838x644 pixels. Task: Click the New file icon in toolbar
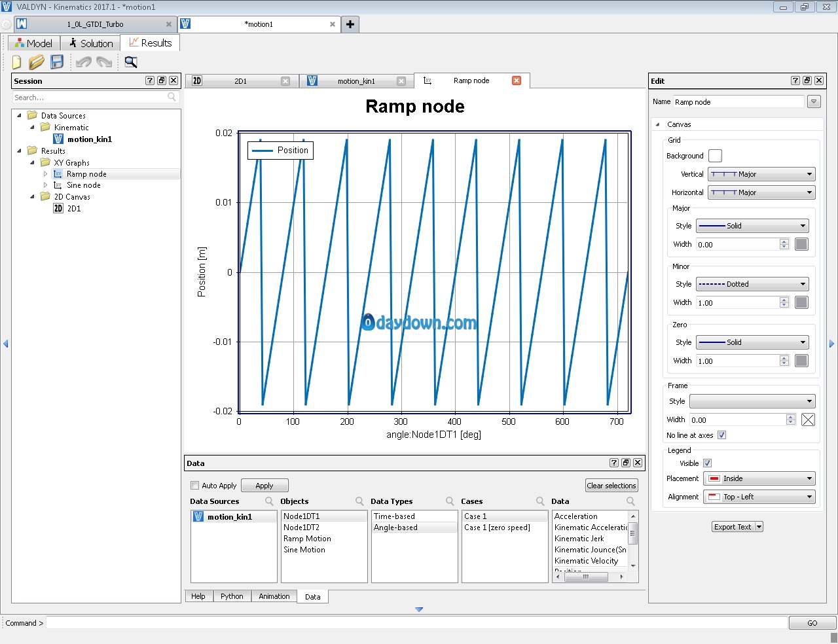tap(17, 62)
